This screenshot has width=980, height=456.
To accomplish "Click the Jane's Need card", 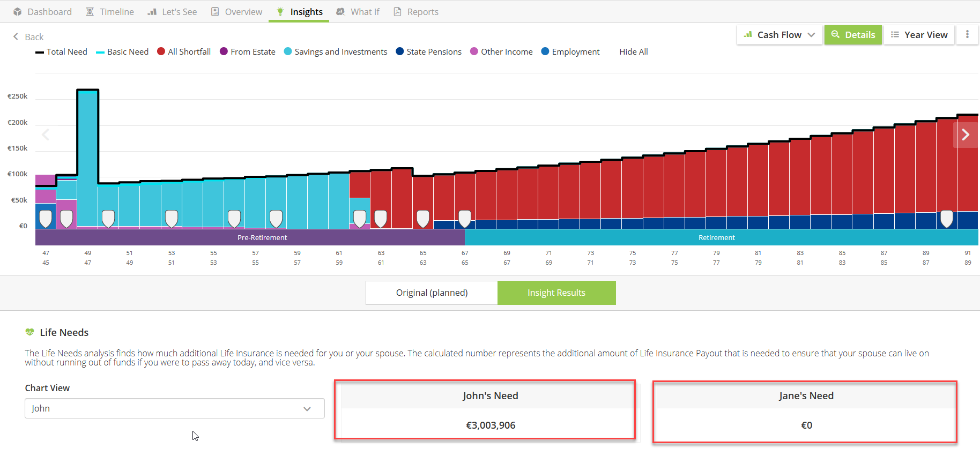I will point(805,412).
